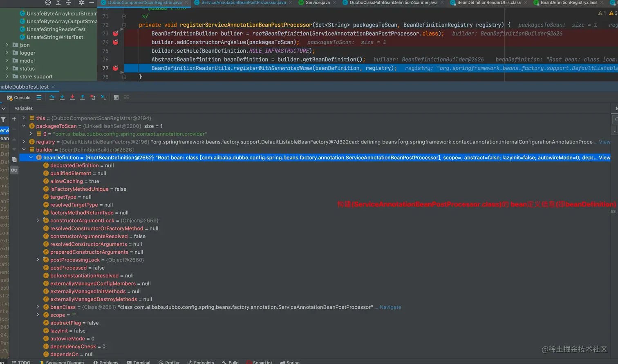The height and width of the screenshot is (364, 618).
Task: Click Step Over in debugger toolbar
Action: (52, 97)
